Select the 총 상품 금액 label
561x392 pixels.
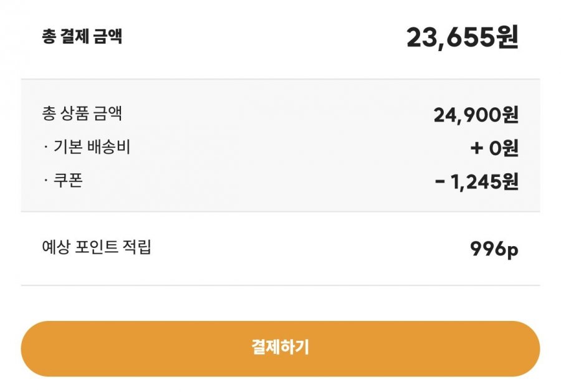(x=82, y=114)
